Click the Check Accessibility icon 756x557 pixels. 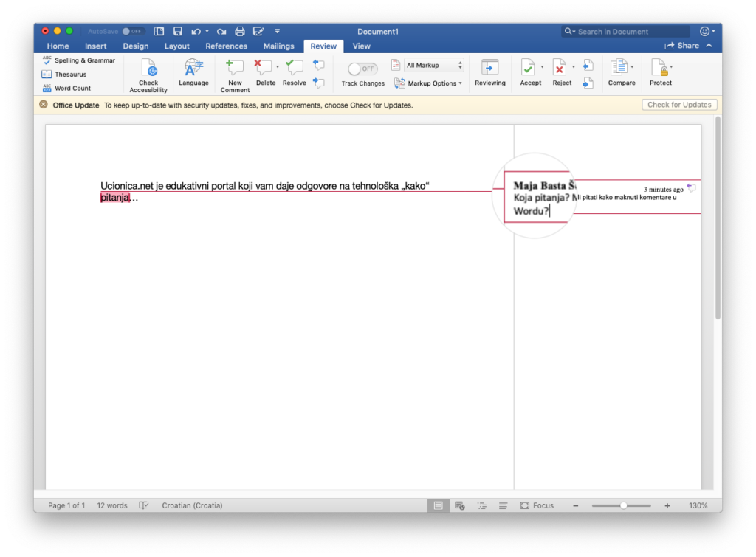tap(148, 69)
